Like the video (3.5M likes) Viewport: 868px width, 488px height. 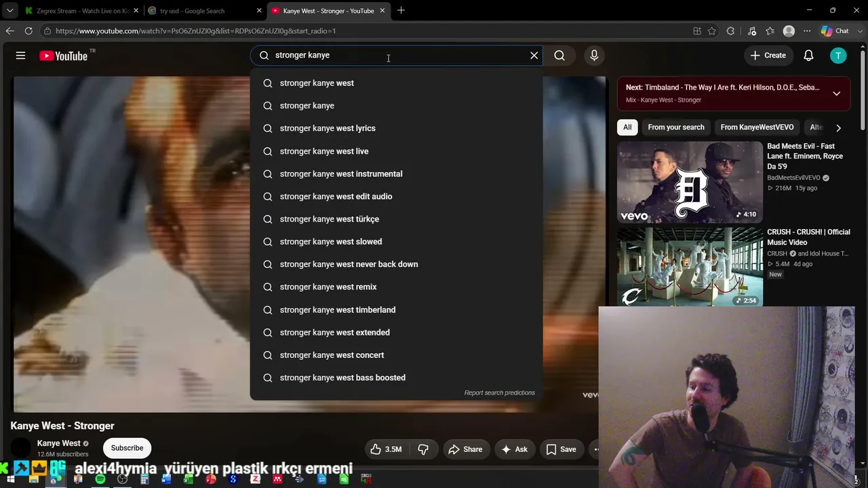(385, 449)
